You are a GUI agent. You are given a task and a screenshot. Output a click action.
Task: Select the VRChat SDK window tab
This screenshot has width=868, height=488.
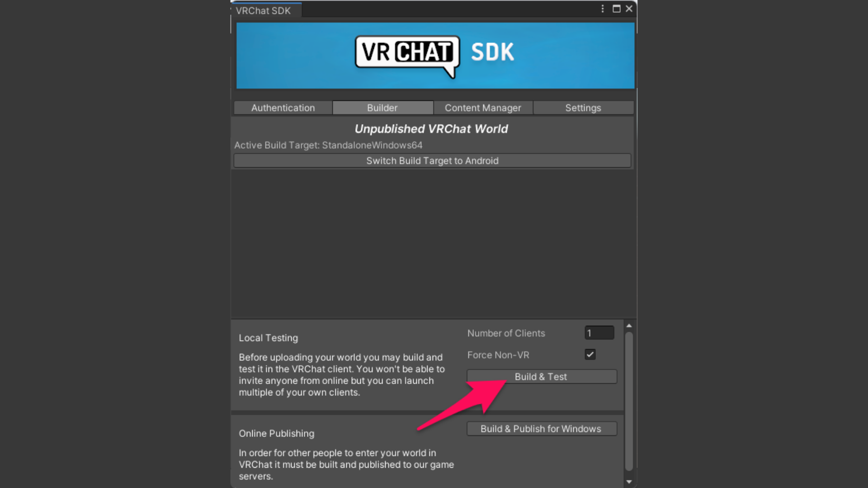tap(264, 11)
